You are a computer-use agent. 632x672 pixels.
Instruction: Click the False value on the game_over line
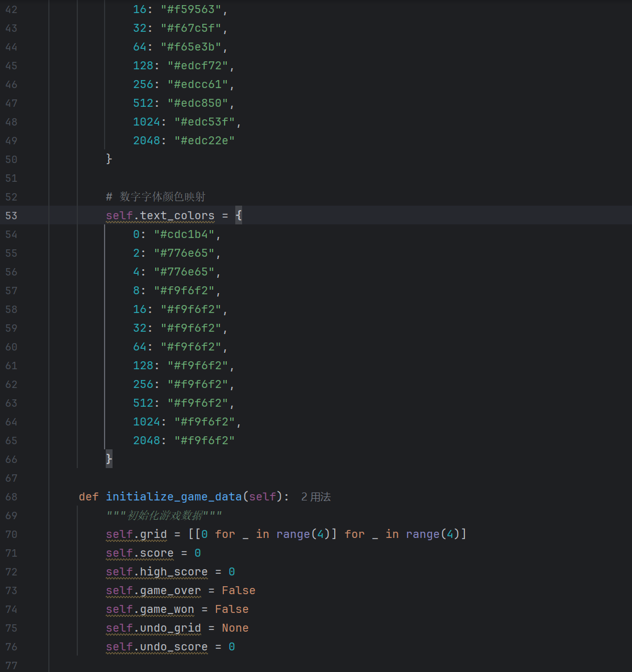pos(239,591)
